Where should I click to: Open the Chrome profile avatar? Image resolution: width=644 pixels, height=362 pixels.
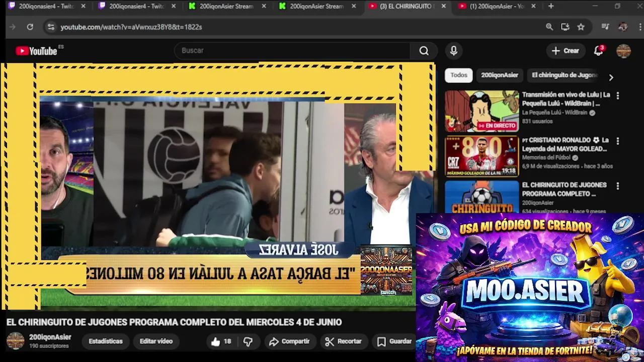tap(623, 27)
